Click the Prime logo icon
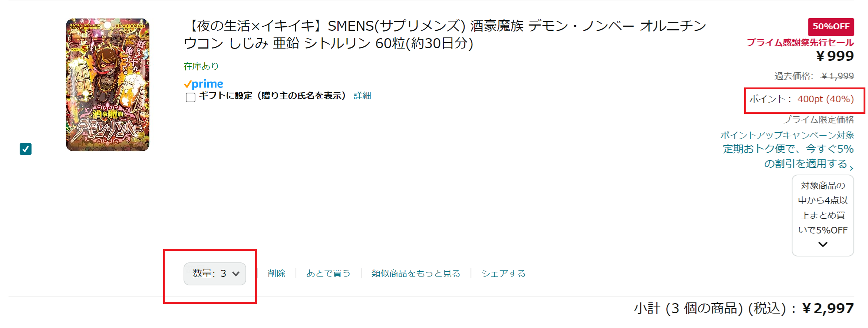The width and height of the screenshot is (868, 328). click(204, 84)
